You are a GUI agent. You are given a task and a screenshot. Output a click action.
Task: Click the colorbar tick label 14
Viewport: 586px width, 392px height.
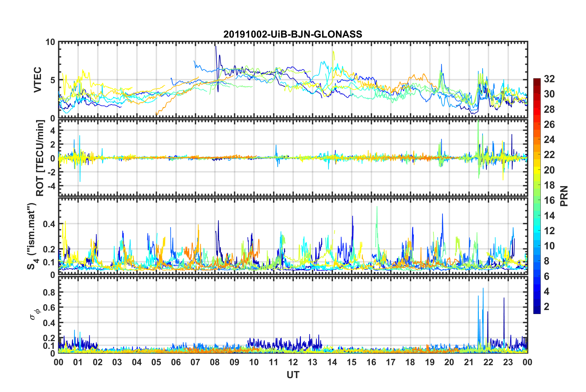[x=549, y=216]
